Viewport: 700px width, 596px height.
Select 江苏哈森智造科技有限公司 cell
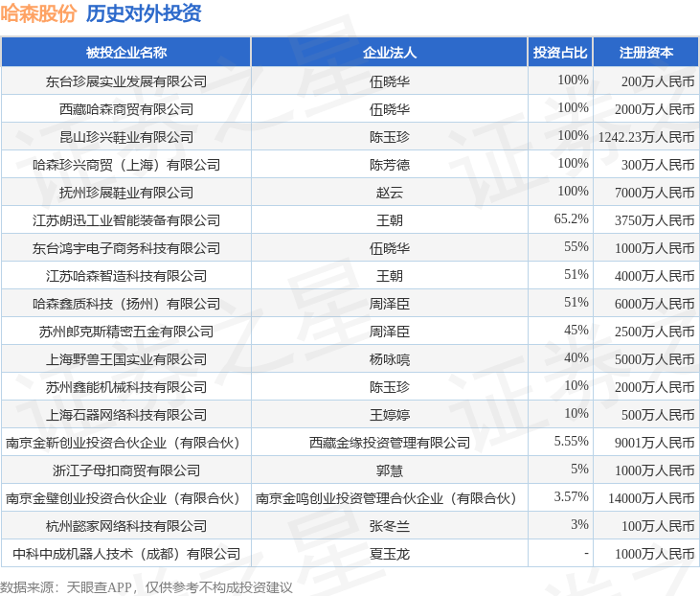click(126, 276)
